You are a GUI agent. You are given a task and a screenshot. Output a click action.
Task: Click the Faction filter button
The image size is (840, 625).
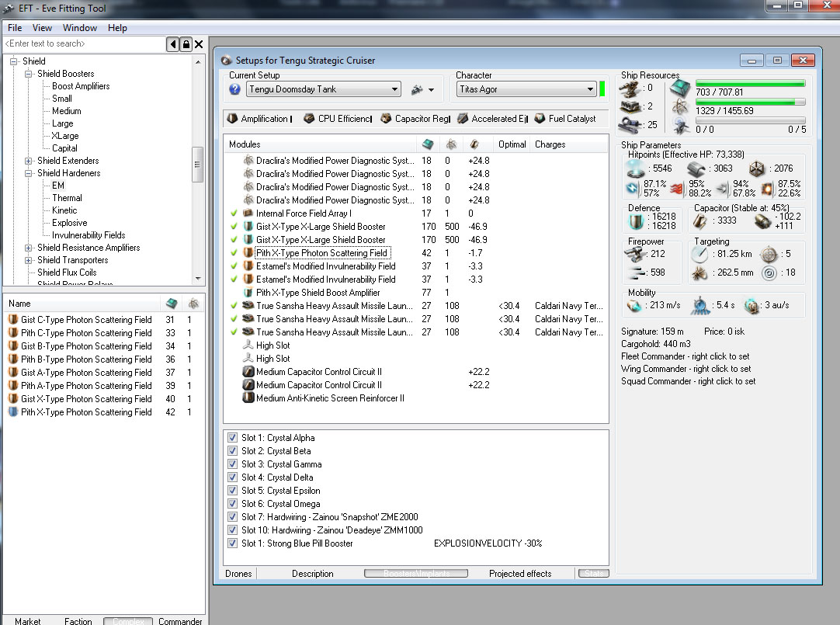point(78,621)
